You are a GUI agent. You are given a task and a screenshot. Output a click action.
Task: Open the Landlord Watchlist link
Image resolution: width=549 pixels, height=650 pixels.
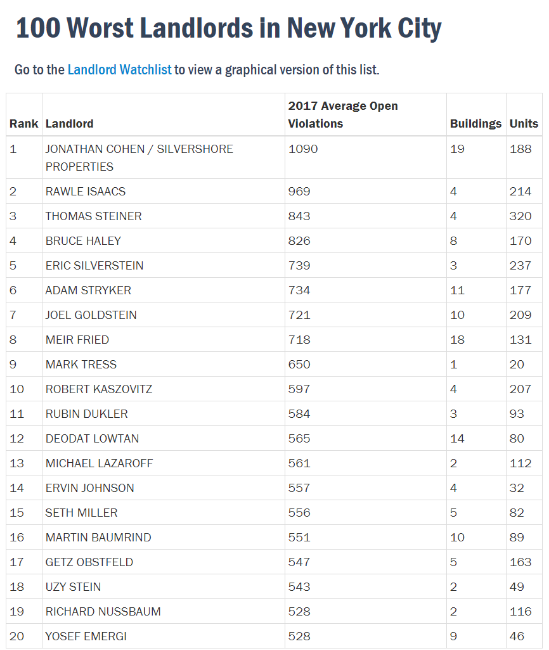pos(119,69)
